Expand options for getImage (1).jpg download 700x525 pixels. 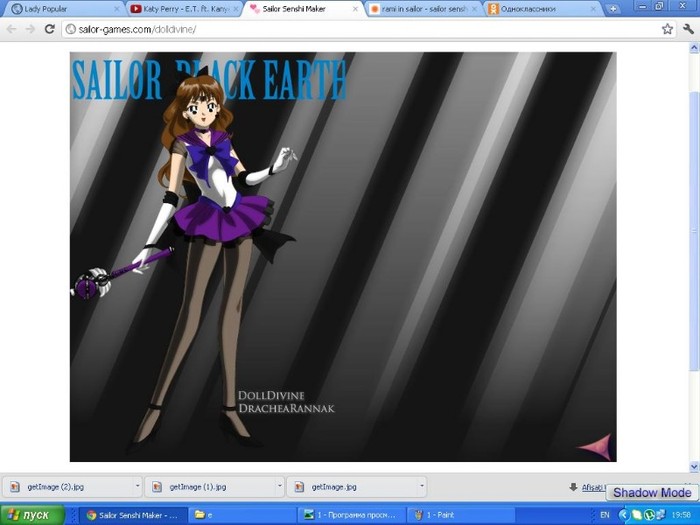pyautogui.click(x=279, y=487)
